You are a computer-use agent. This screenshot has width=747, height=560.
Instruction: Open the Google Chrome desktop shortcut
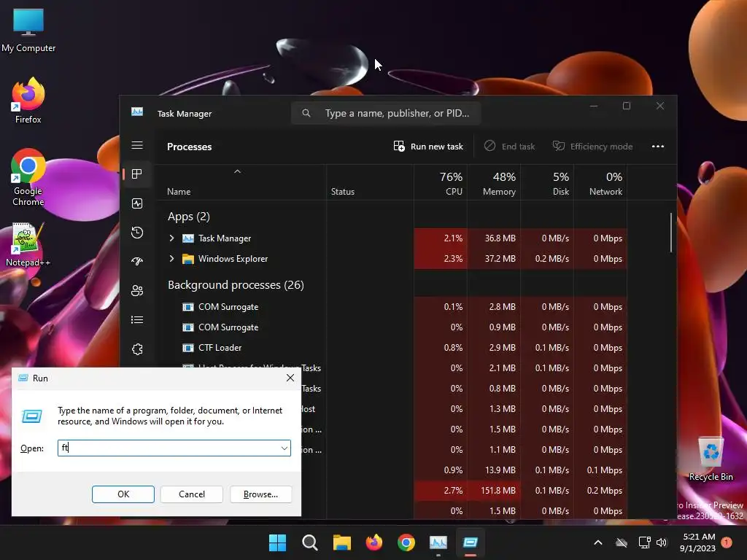[28, 177]
